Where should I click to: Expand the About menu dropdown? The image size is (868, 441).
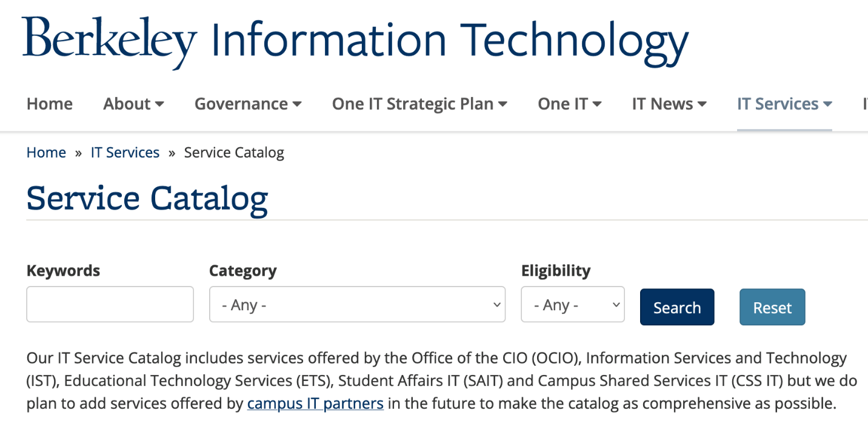coord(133,104)
